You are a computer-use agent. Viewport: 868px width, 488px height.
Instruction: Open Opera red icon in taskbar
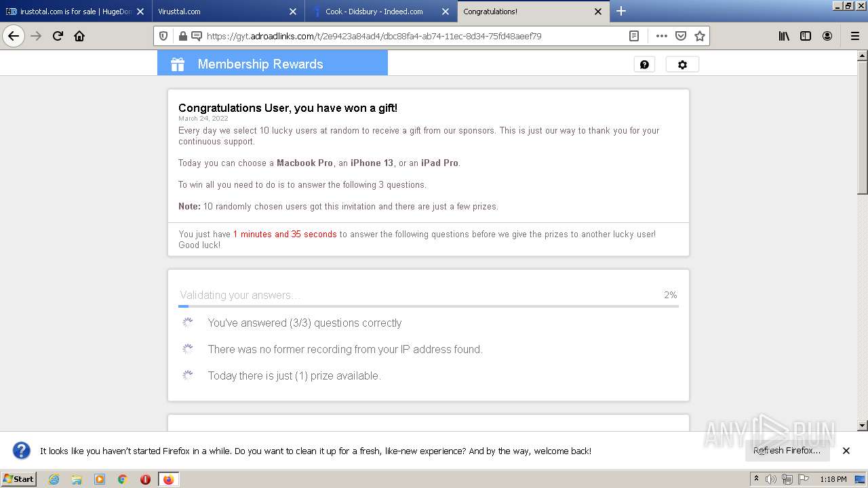pos(145,479)
